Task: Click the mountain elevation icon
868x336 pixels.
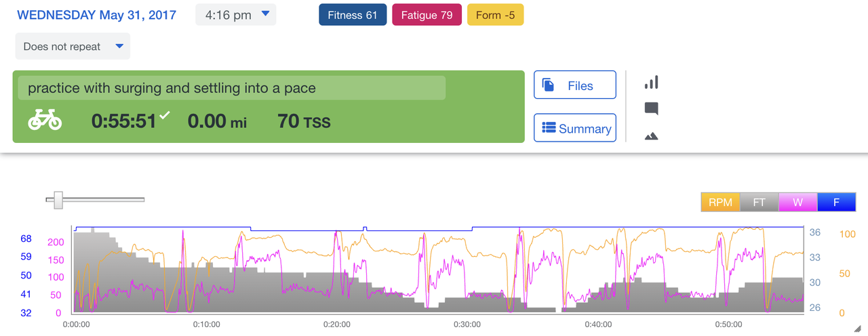Action: [x=651, y=136]
